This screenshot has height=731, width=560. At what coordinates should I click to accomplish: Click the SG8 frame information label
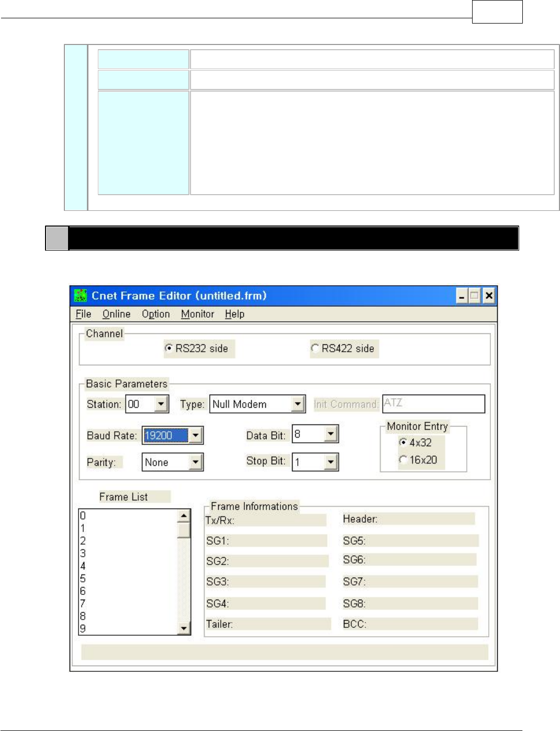pos(354,604)
